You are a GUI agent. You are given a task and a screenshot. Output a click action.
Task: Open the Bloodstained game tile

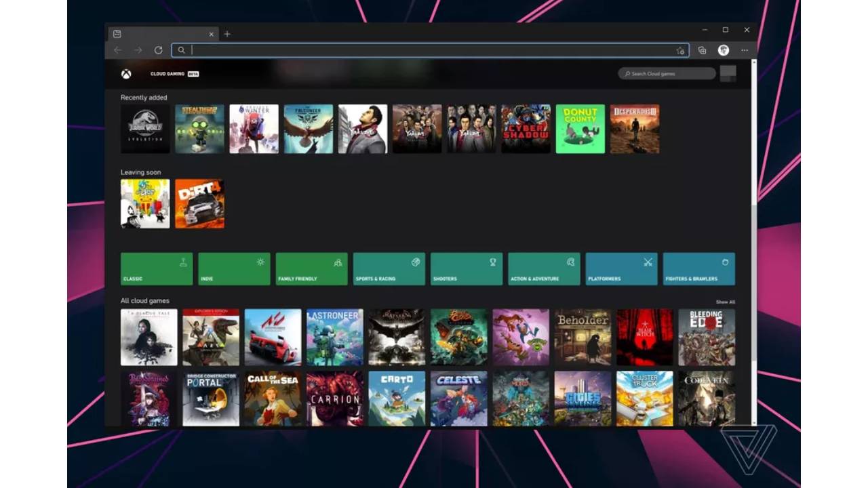(149, 399)
